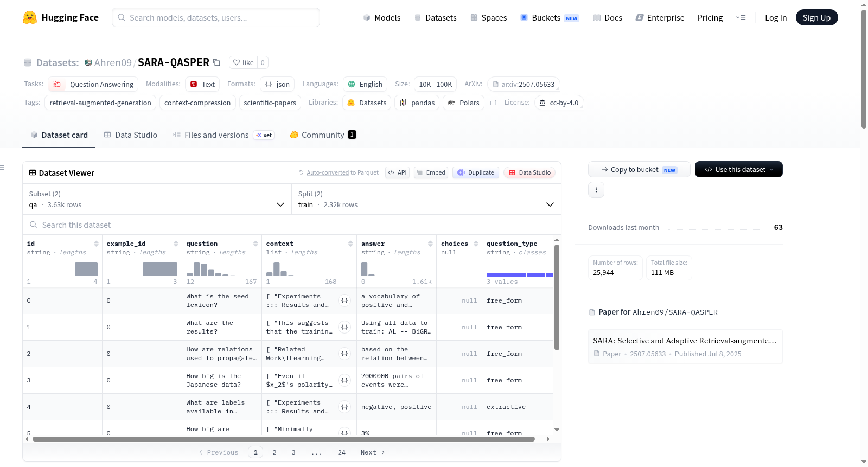Go to Datasets in the navigation
The height and width of the screenshot is (467, 868).
pos(436,17)
